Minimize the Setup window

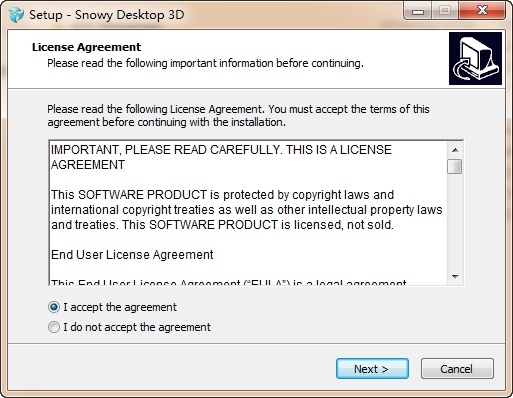point(418,12)
